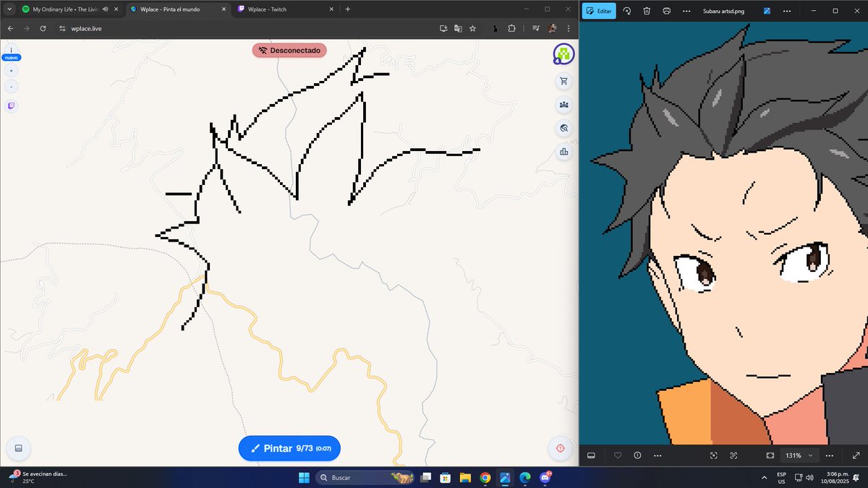Click Editar in Photos window
868x488 pixels.
[x=599, y=11]
